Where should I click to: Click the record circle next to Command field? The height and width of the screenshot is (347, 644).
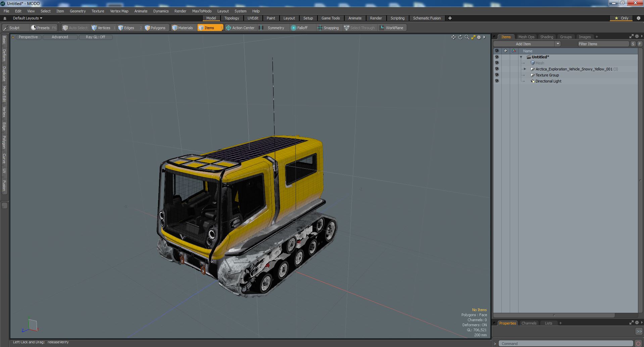coord(638,344)
